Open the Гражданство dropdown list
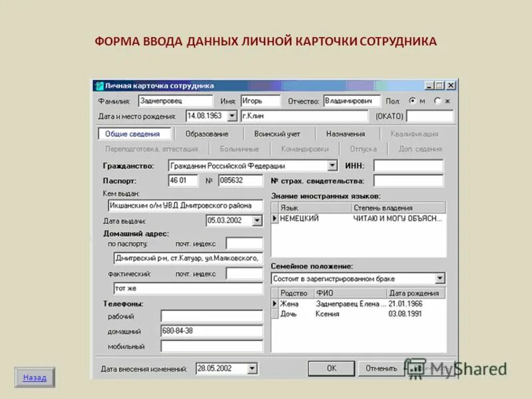Screen dimensions: 532x399 (331, 165)
